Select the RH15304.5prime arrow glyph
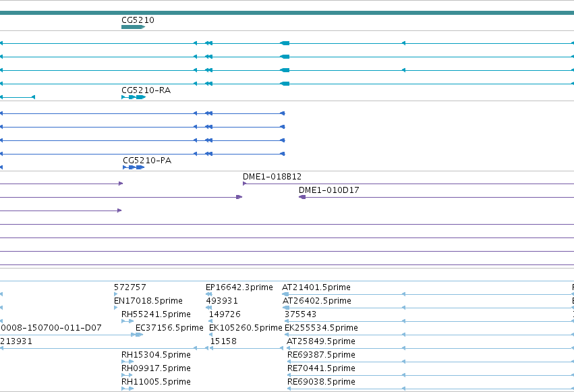574x392 pixels. [x=127, y=362]
